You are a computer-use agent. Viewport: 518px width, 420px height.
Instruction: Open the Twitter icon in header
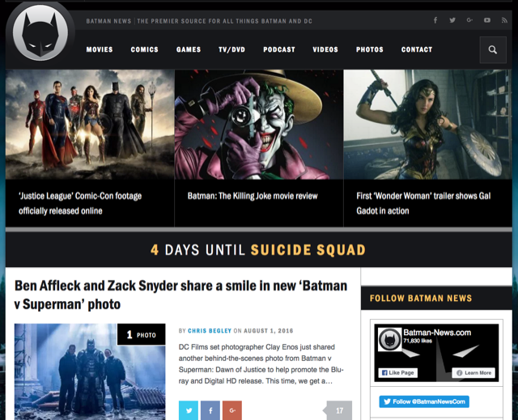pos(452,20)
